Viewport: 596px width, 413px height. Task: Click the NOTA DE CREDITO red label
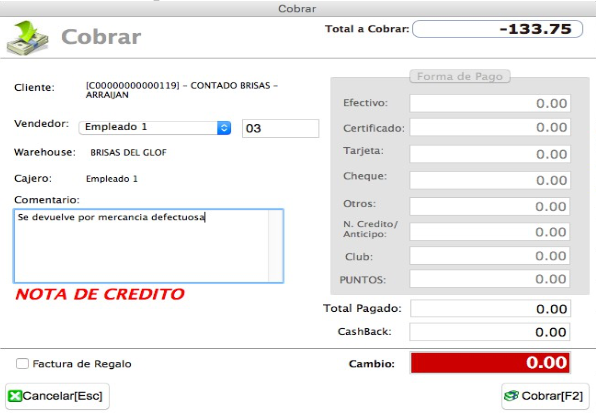tap(100, 294)
